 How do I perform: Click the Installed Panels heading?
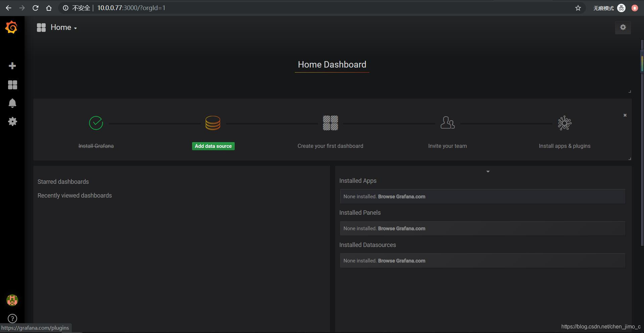pos(360,213)
